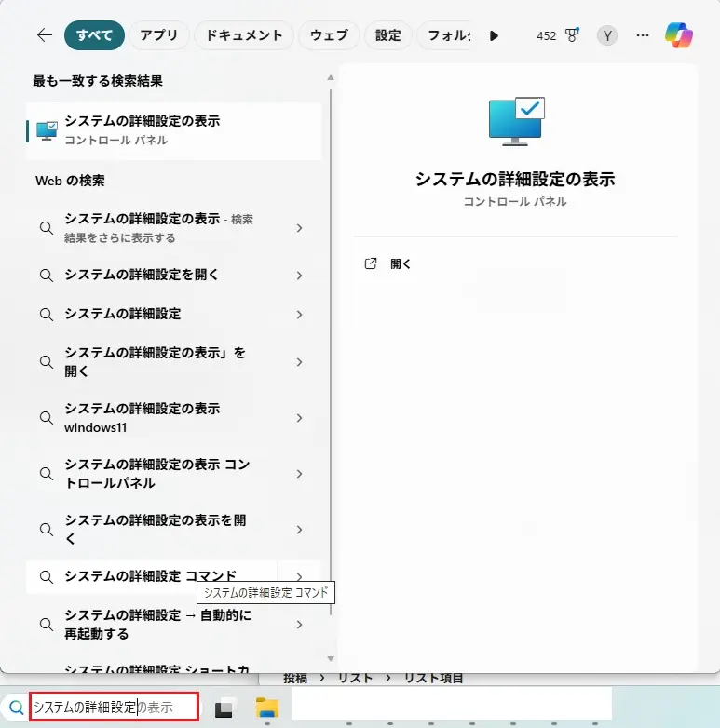Expand chevron for the windows11 suggestion

tap(299, 418)
